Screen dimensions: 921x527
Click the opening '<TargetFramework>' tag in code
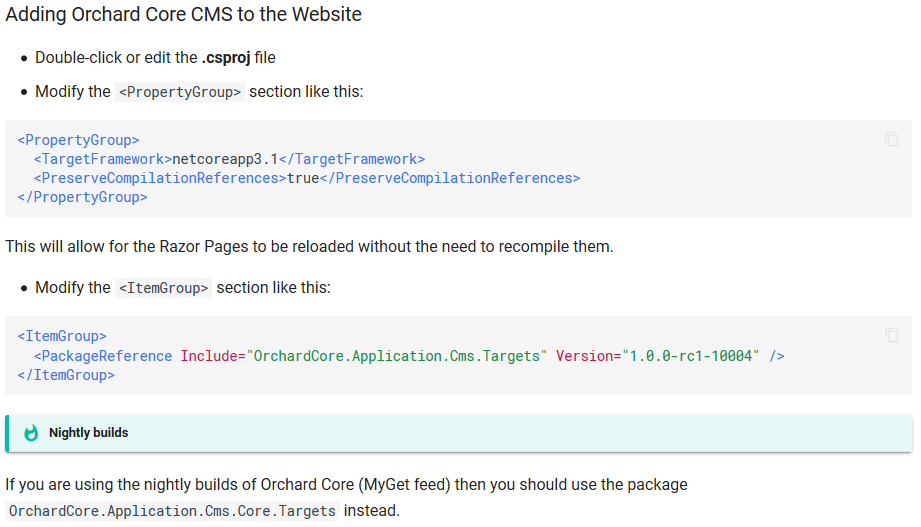tap(103, 159)
